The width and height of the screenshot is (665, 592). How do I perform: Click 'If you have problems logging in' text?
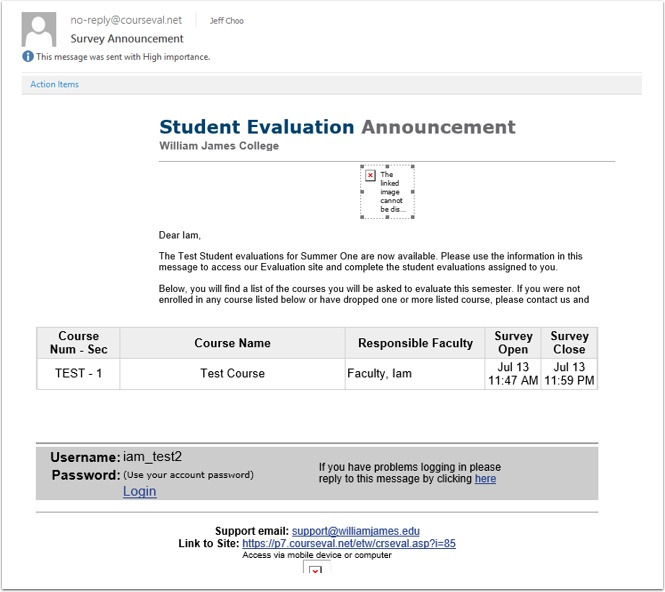click(410, 473)
